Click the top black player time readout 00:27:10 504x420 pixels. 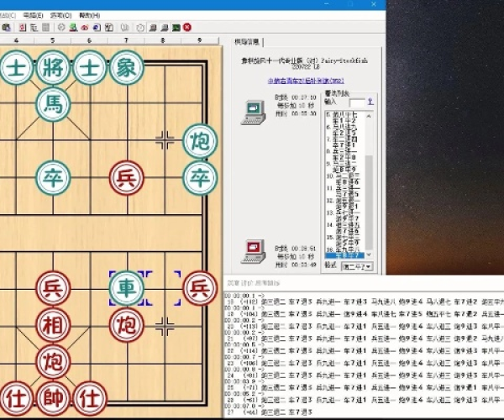304,97
